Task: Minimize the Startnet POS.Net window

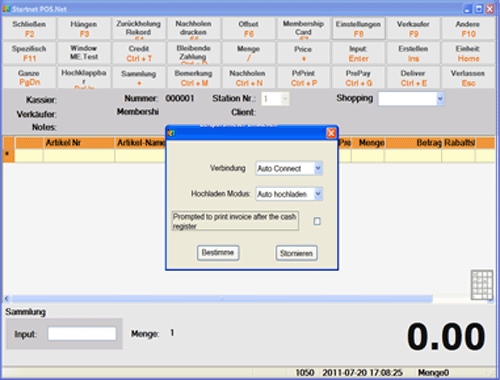Action: pos(467,9)
